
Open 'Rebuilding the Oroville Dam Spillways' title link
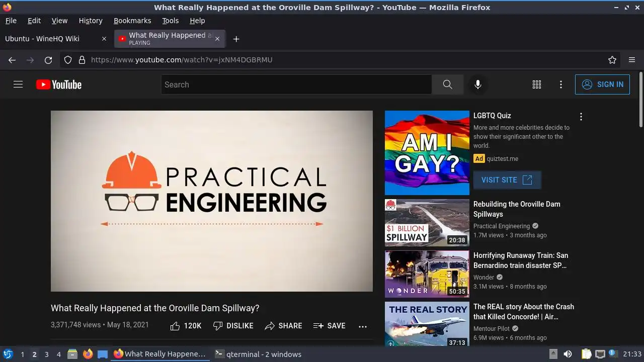point(517,209)
